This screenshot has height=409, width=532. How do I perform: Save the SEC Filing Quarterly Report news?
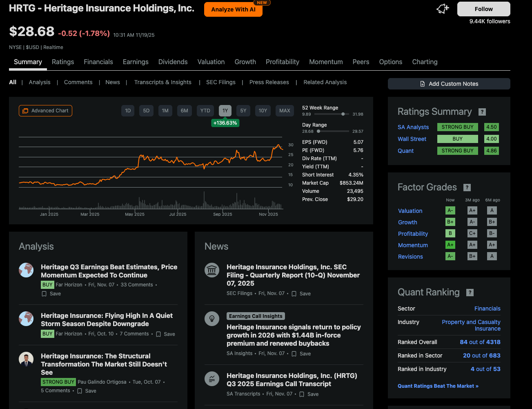tap(301, 294)
